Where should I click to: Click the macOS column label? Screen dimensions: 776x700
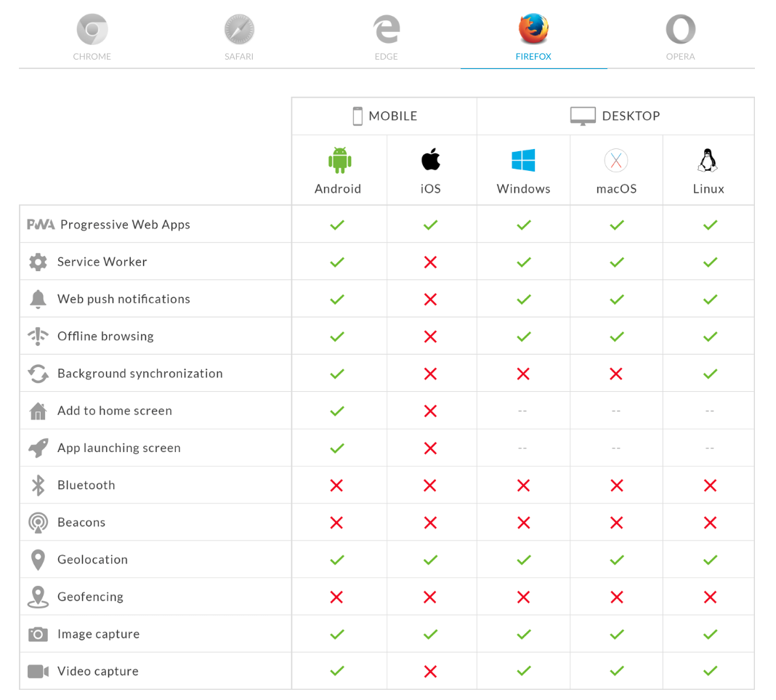coord(617,188)
